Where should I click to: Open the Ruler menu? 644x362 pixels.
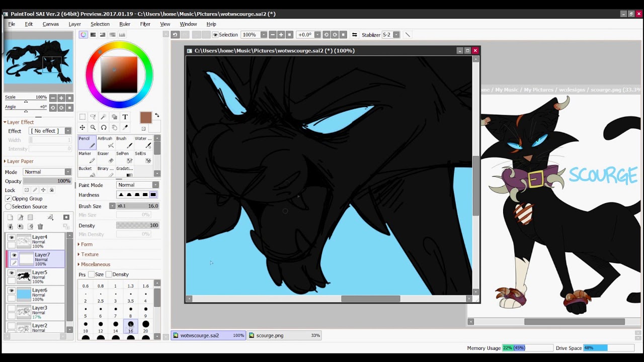pos(125,24)
